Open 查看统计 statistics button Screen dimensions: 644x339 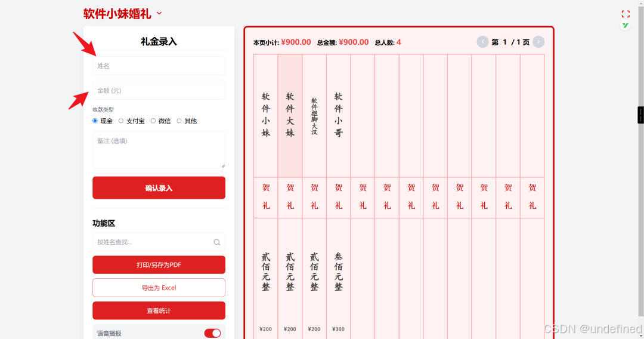coord(159,310)
